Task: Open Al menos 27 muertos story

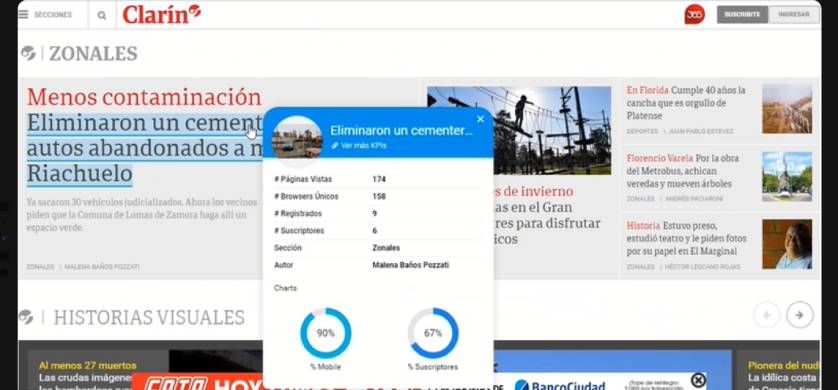Action: pyautogui.click(x=87, y=366)
